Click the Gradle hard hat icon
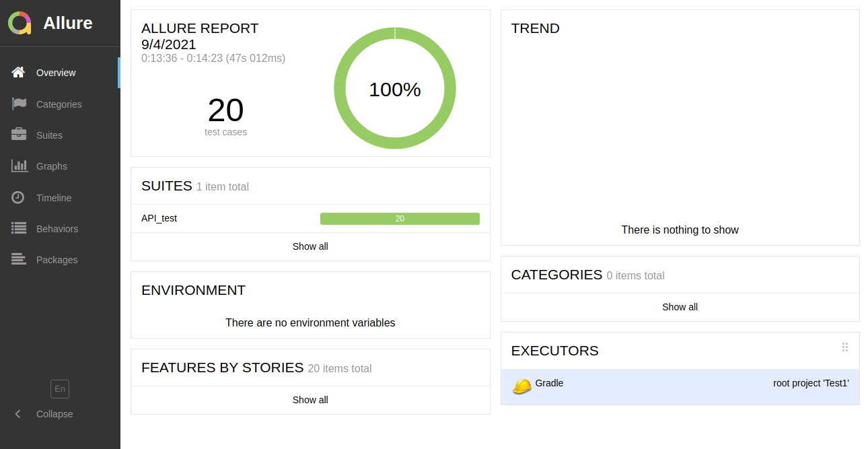868x449 pixels. (x=522, y=386)
